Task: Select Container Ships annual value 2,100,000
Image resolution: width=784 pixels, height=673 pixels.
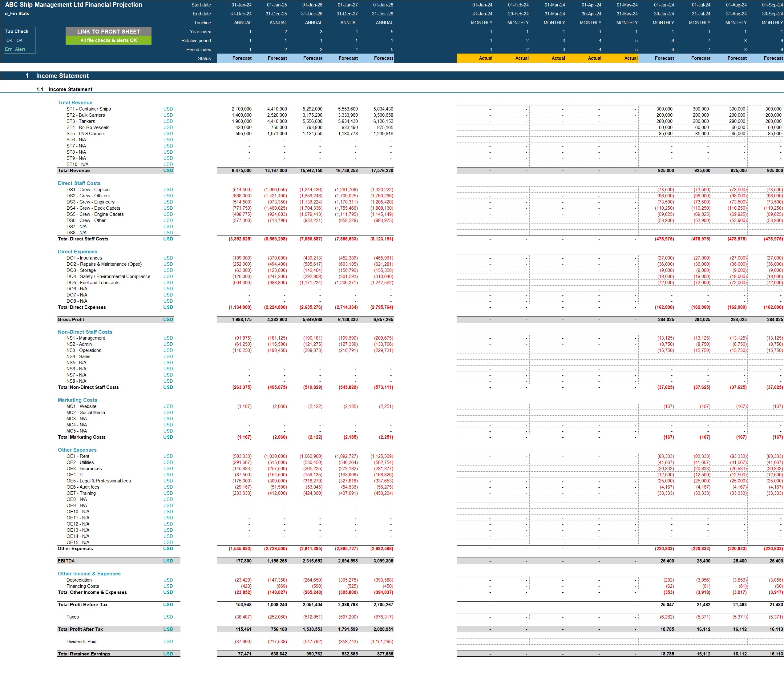Action: tap(241, 109)
